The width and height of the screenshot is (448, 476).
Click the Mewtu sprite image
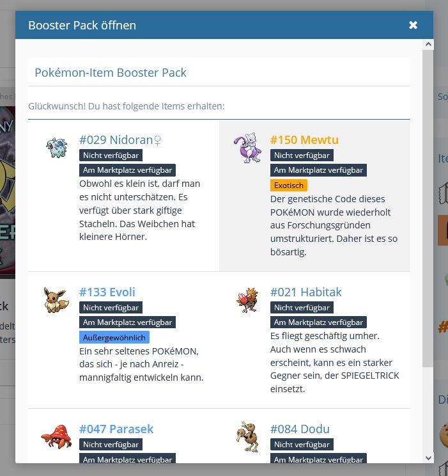point(247,148)
